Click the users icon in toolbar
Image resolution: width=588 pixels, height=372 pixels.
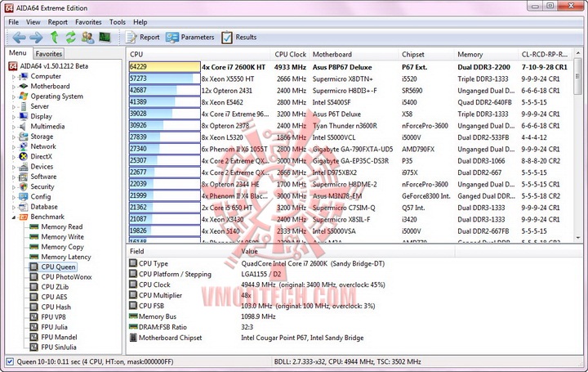[x=87, y=37]
